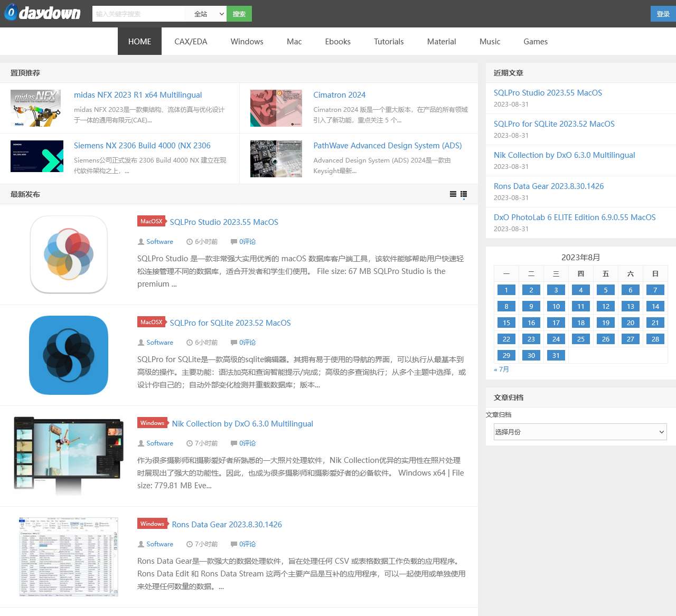Click Software author on Nik Collection post
Viewport: 676px width, 616px height.
coord(159,443)
